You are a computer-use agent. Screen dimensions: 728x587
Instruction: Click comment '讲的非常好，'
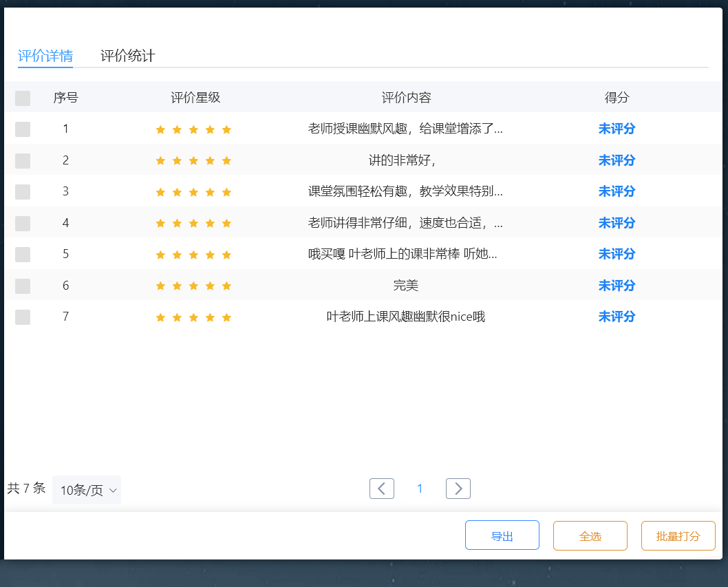point(403,160)
